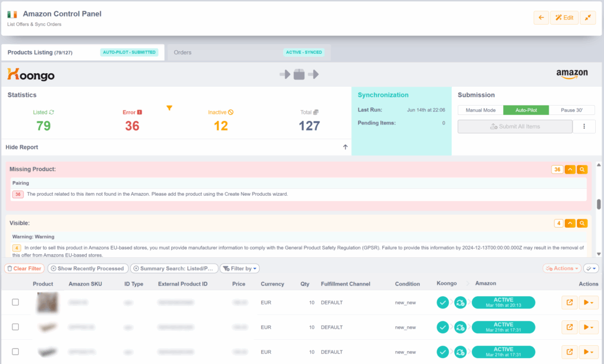The width and height of the screenshot is (604, 364).
Task: Open the play action dropdown in the Mar 16th row
Action: click(588, 303)
